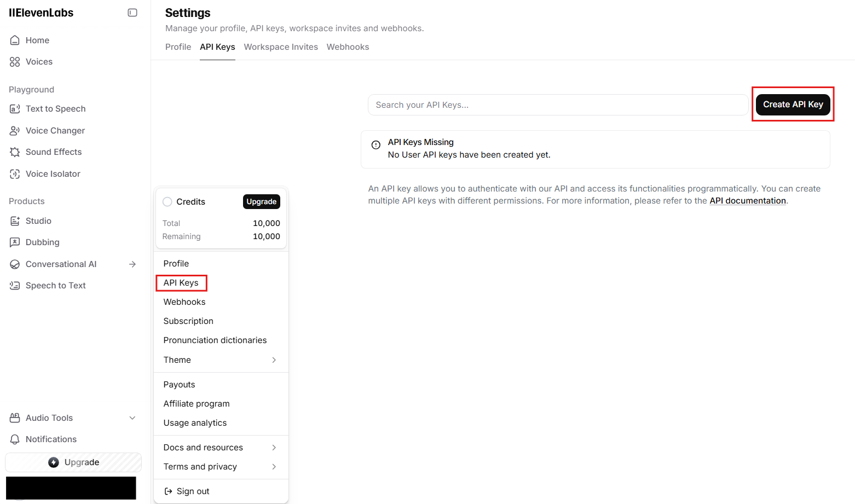Click Sign out label in the menu
The width and height of the screenshot is (855, 504).
pos(193,491)
